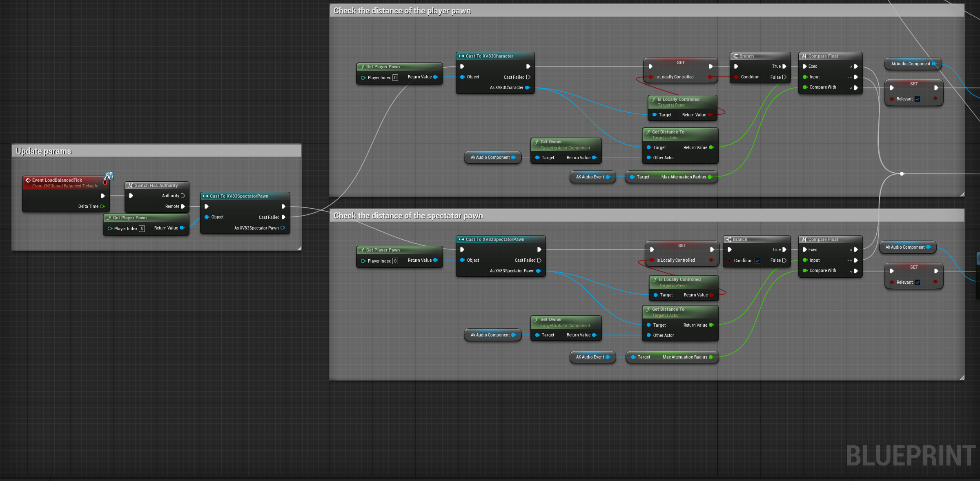The width and height of the screenshot is (980, 481).
Task: Click the interface badge icon above Event LoadBalancedTick node
Action: tap(108, 176)
